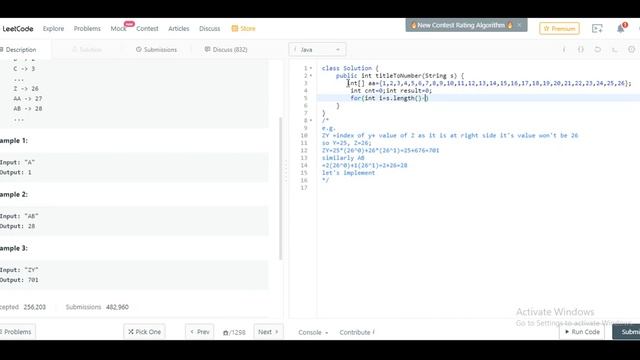Viewport: 640px width, 360px height.
Task: Click the 'so Y=25, Z=26;' comment line
Action: coord(347,143)
